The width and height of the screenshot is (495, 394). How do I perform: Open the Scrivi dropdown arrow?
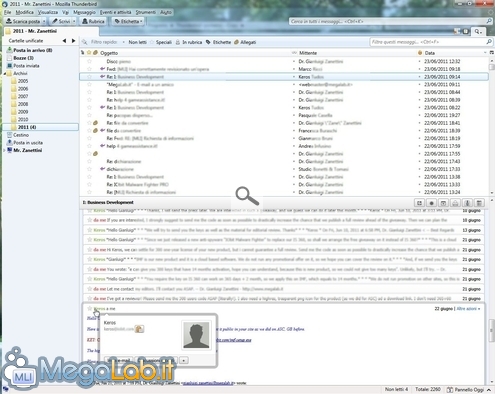pyautogui.click(x=74, y=21)
